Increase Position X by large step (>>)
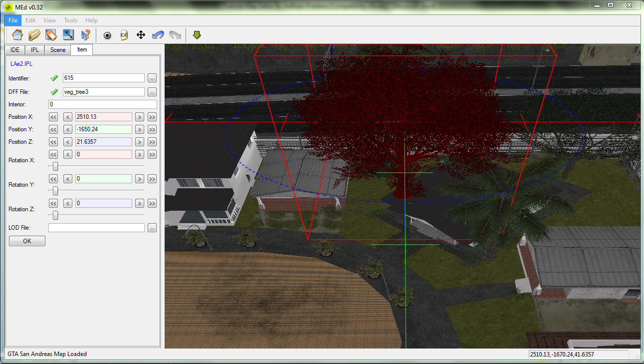Image resolution: width=644 pixels, height=364 pixels. tap(152, 117)
